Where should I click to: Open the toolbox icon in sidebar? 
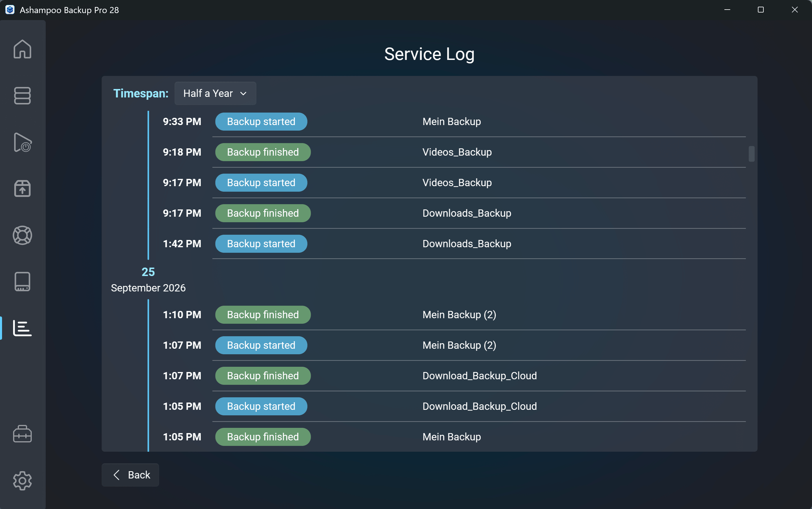pos(22,434)
